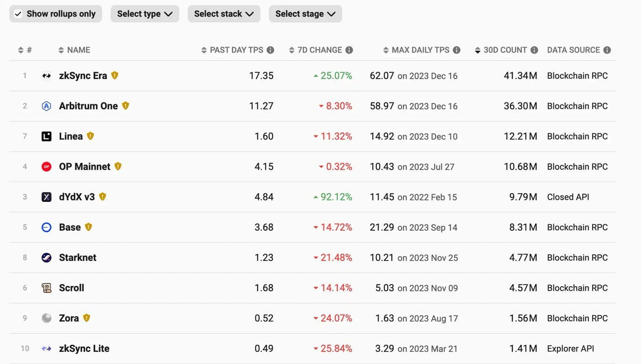Click the info icon beside Past Day TPS
This screenshot has height=364, width=641.
coord(271,50)
